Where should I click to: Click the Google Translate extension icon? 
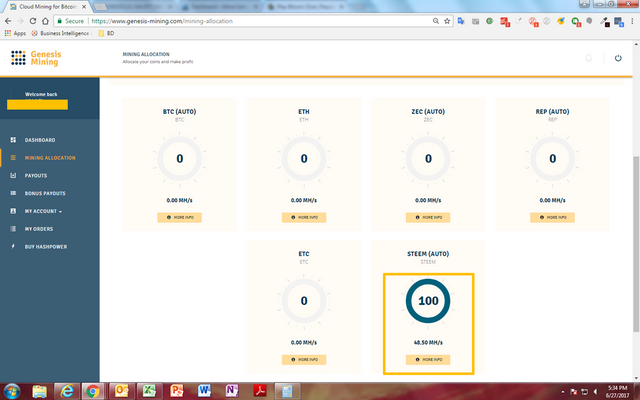click(461, 21)
